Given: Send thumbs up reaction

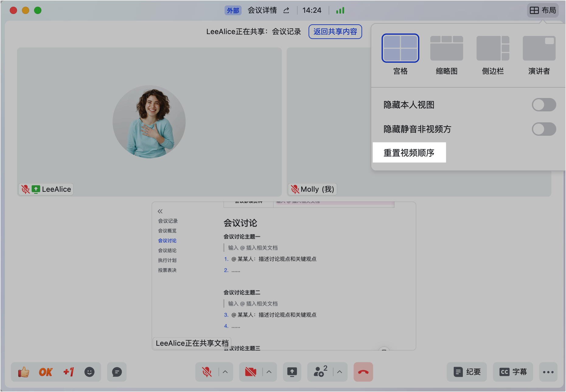Looking at the screenshot, I should [x=23, y=372].
